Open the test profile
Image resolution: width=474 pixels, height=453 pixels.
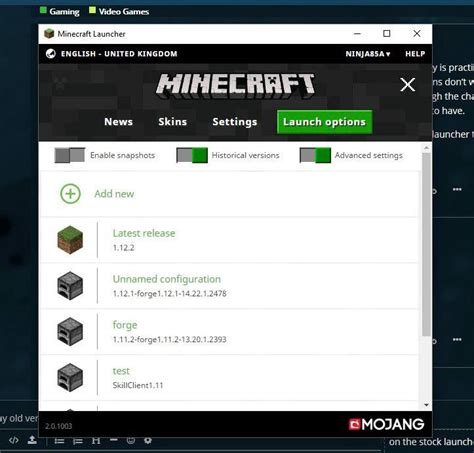[x=229, y=378]
